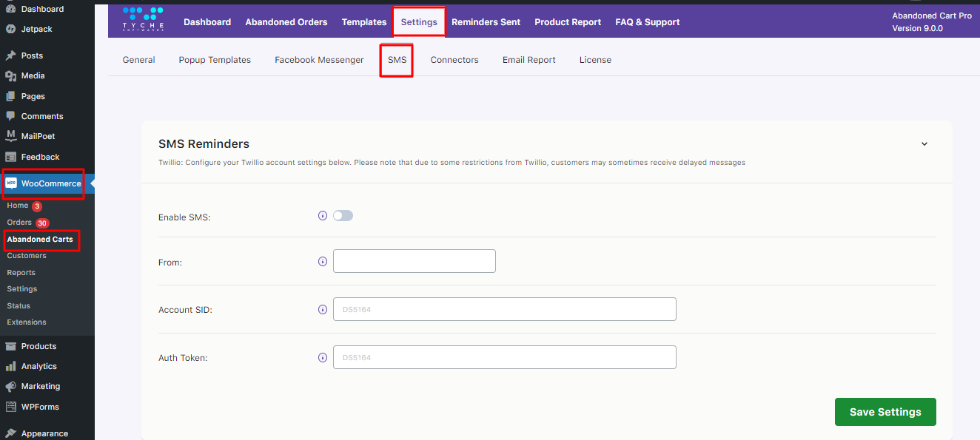Open WooCommerce Reports submenu link
Image resolution: width=980 pixels, height=440 pixels.
(21, 273)
